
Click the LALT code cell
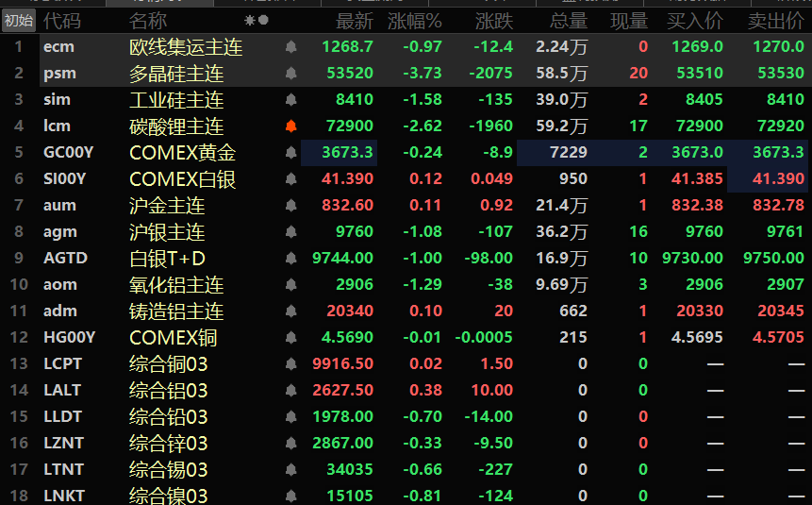click(62, 391)
